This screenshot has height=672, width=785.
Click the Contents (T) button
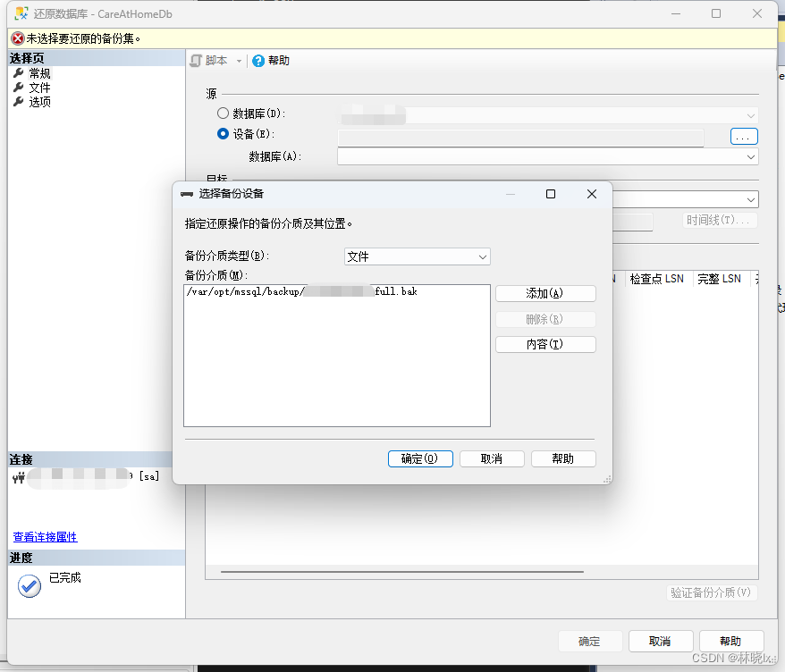tap(545, 344)
